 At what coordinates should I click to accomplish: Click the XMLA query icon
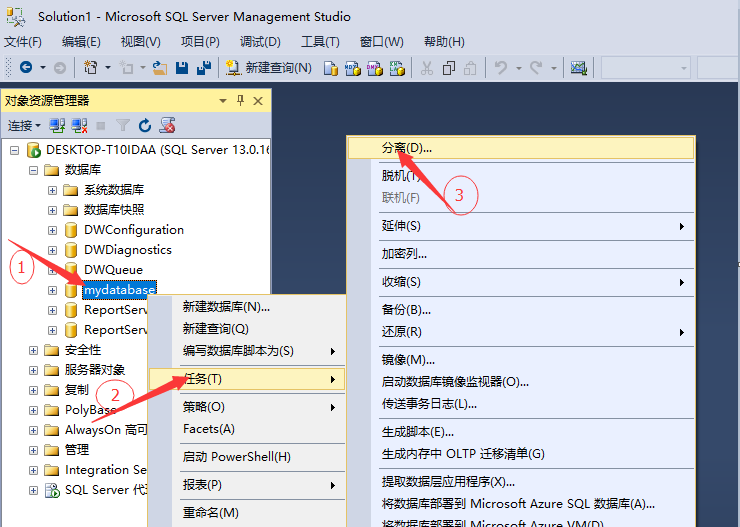coord(397,68)
